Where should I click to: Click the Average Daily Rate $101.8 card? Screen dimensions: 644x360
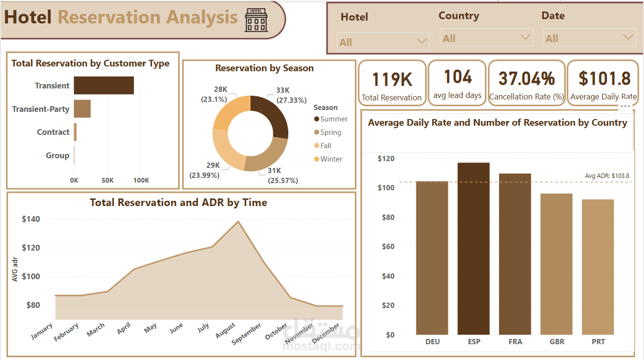click(603, 83)
